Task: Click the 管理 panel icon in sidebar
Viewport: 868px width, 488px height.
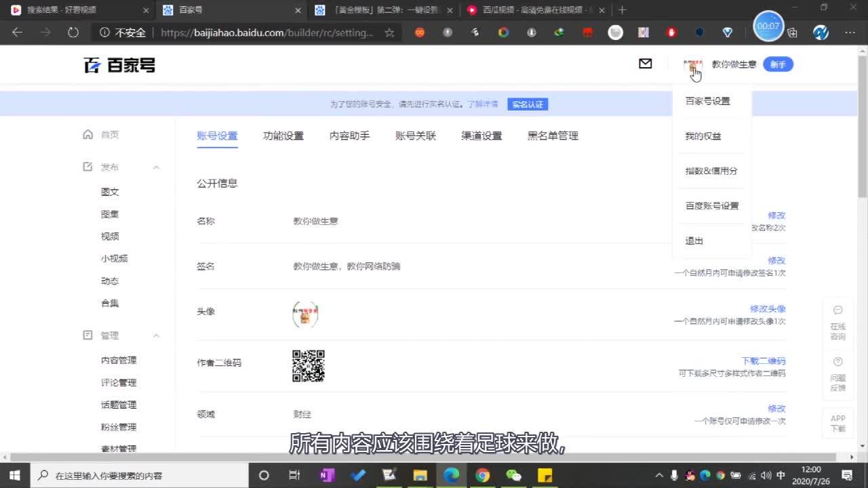Action: click(x=87, y=335)
